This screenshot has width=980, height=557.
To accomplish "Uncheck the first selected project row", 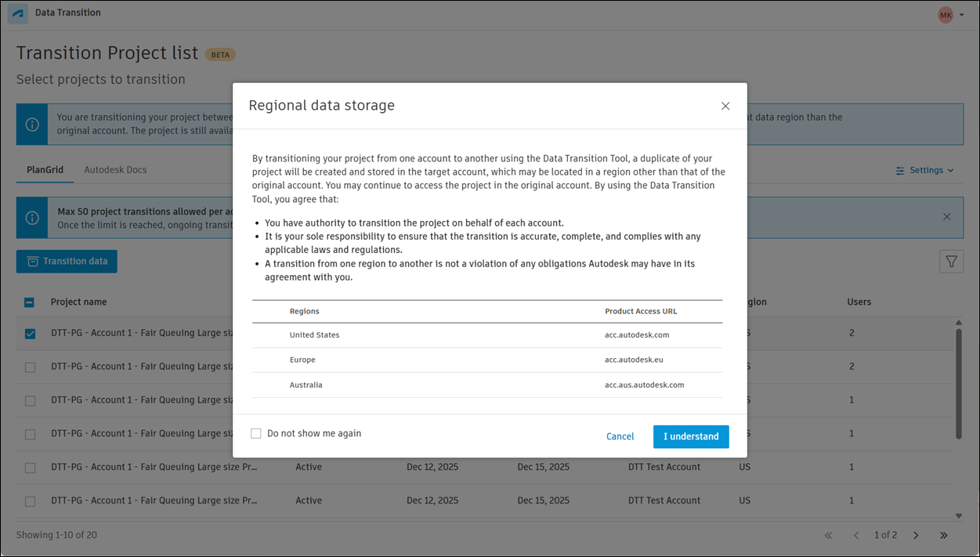I will pos(30,334).
